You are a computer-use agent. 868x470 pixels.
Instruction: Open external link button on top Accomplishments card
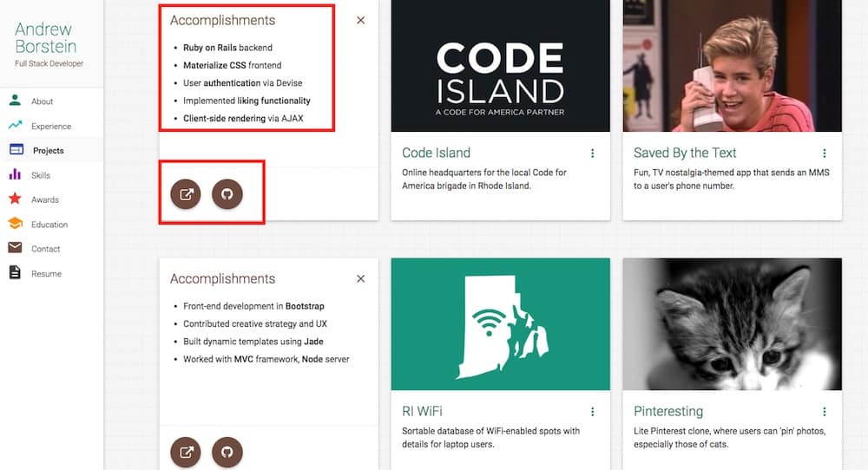186,194
